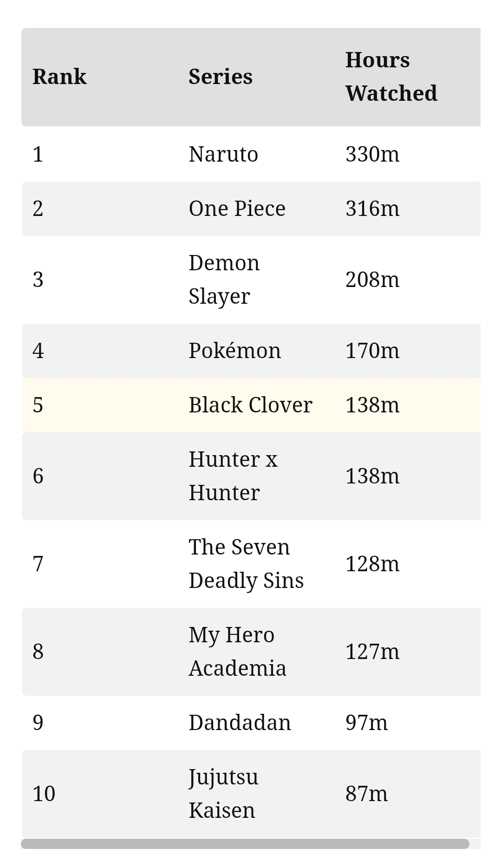The image size is (501, 868).
Task: Click the highlighted Black Clover row
Action: click(251, 405)
